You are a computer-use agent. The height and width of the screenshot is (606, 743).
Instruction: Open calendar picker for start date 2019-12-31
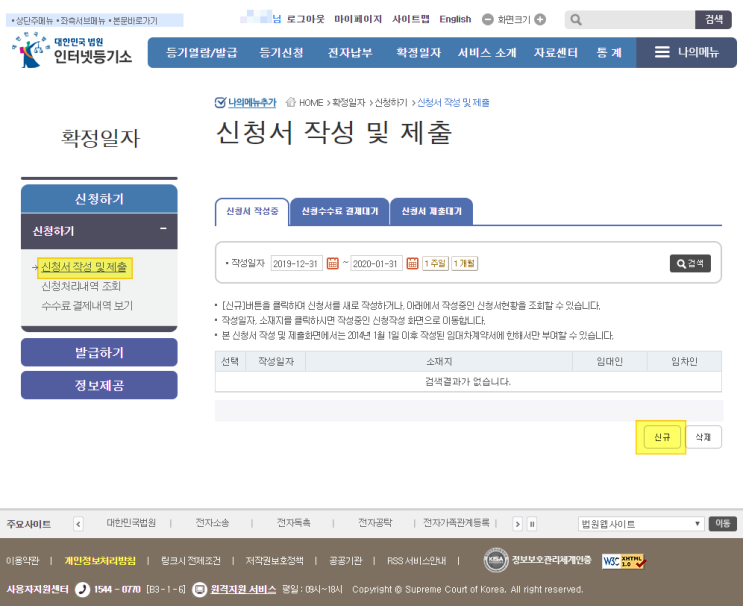tap(333, 263)
